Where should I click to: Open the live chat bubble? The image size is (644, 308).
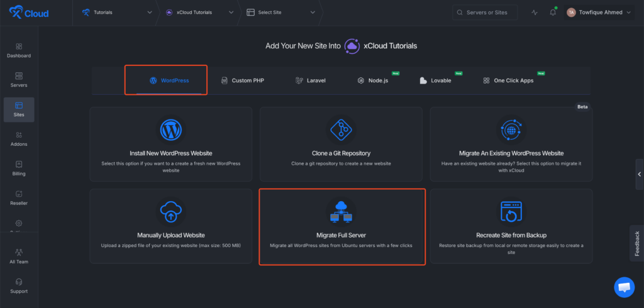point(624,287)
